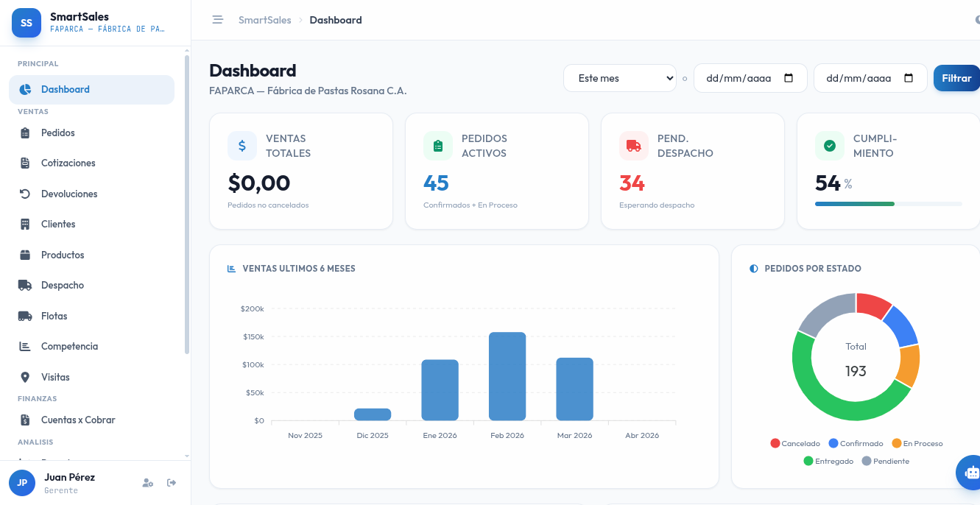Click the Feb 2026 sales bar
Image resolution: width=980 pixels, height=505 pixels.
pos(507,376)
